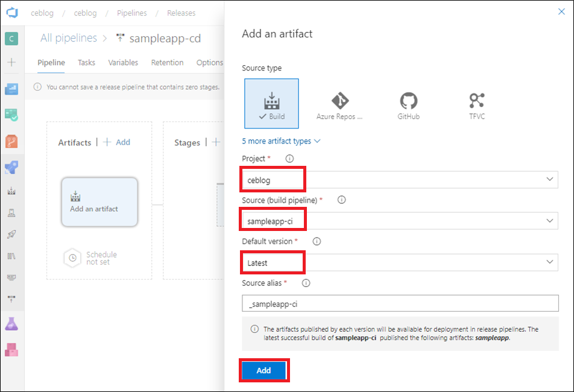Switch to the Pipeline tab
This screenshot has width=574, height=392.
51,63
